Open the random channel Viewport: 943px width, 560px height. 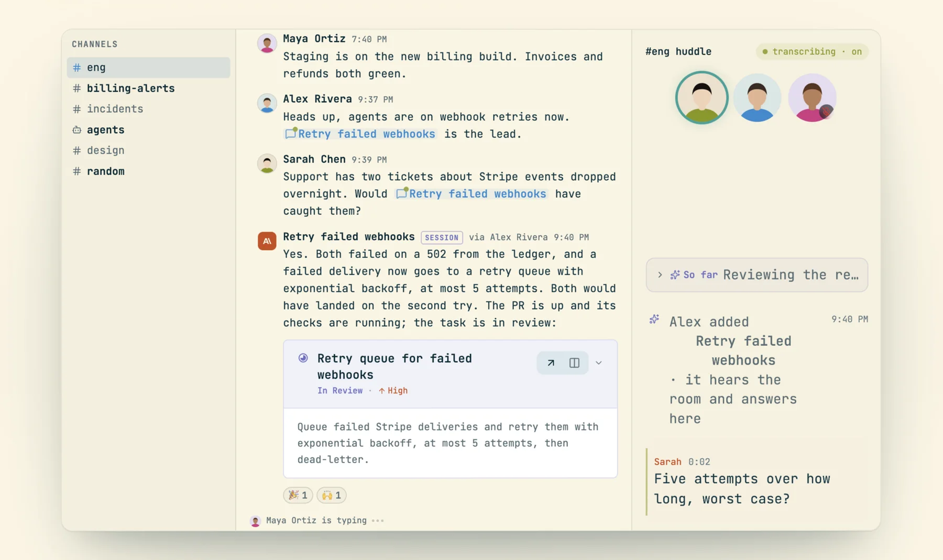click(x=148, y=171)
